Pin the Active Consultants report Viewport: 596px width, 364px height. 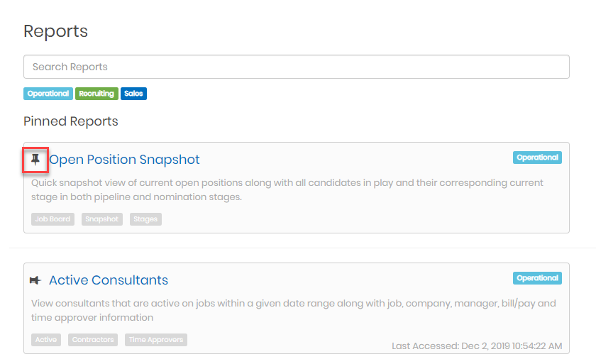(35, 280)
